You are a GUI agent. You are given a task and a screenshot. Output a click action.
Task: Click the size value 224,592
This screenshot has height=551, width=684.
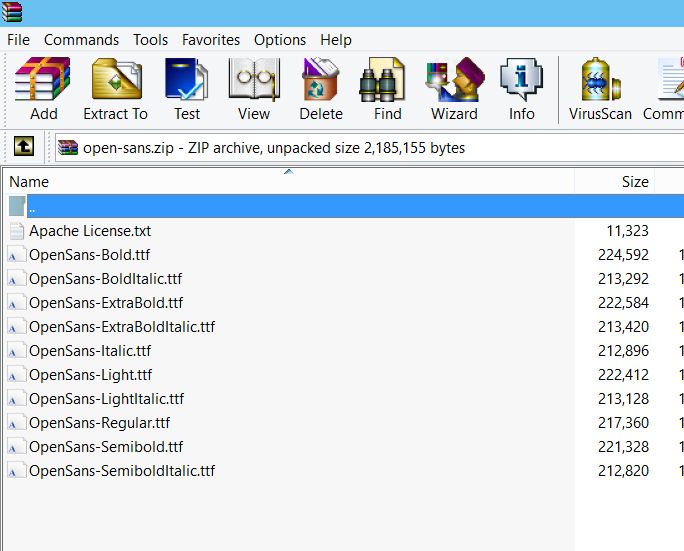coord(623,255)
